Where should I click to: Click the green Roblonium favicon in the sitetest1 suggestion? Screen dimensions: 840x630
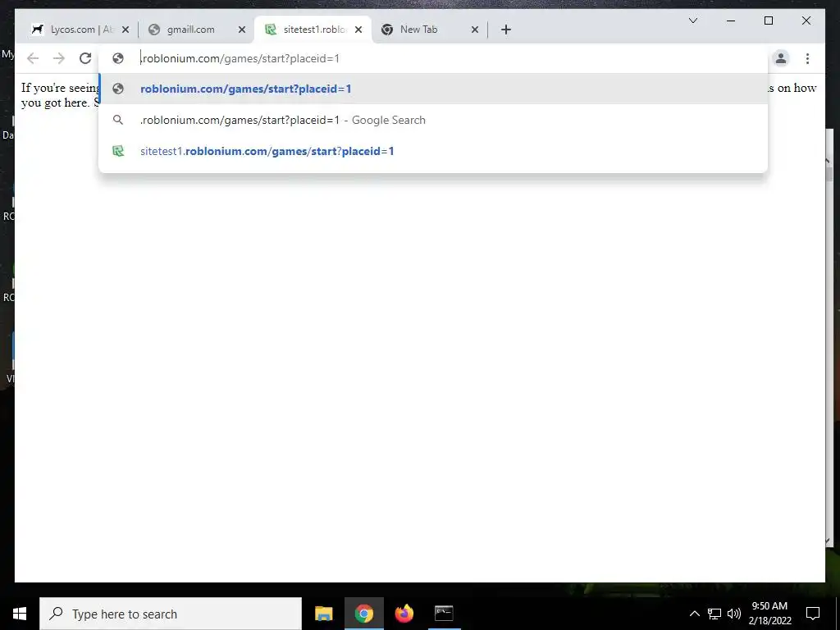click(118, 151)
